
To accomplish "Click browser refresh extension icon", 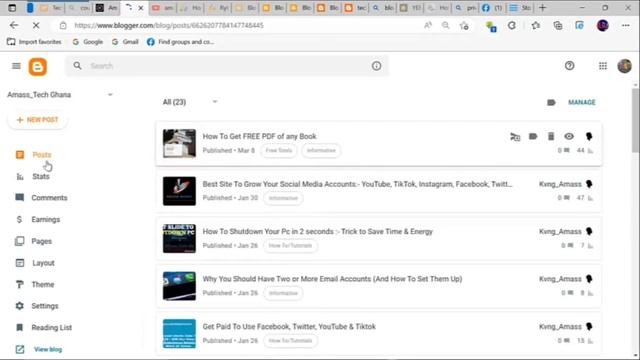I will [512, 25].
